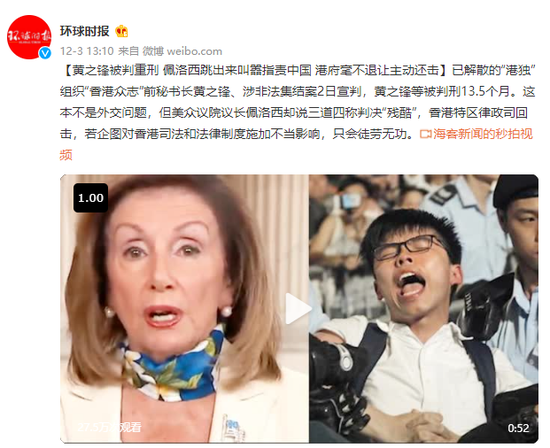Click the video camera icon before 海客新闻
Screen dimensions: 550x448
click(x=425, y=134)
